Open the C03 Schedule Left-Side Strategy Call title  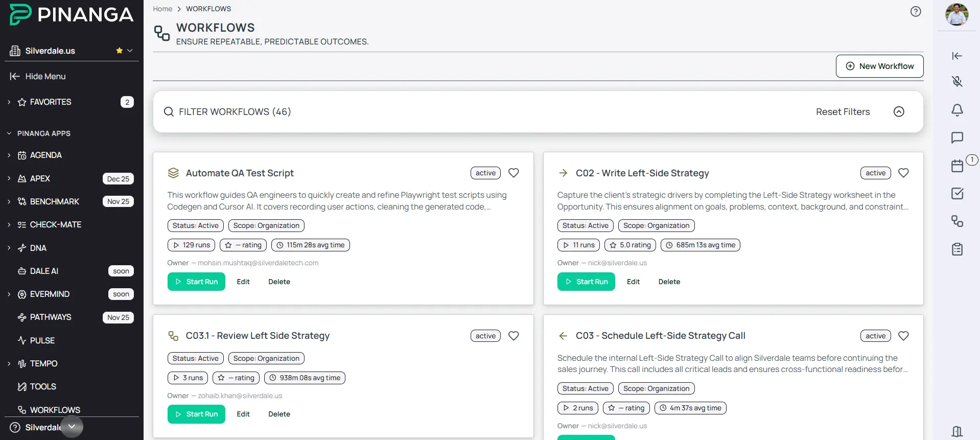tap(660, 336)
